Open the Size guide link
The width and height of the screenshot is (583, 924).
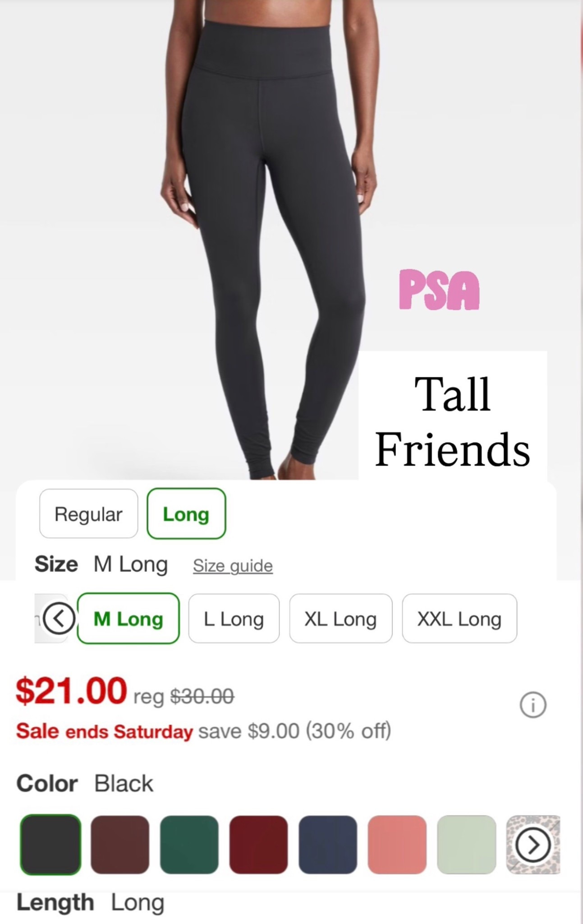pyautogui.click(x=233, y=565)
